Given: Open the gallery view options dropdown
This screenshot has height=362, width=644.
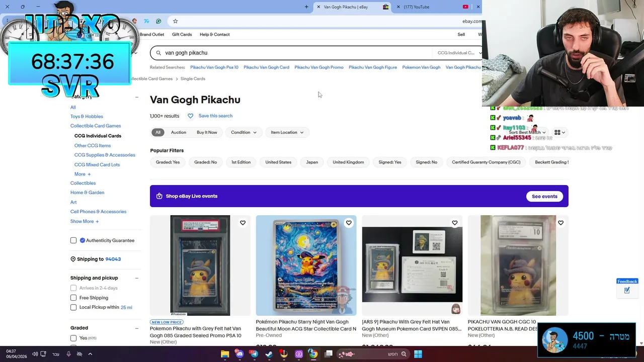Looking at the screenshot, I should click(559, 132).
